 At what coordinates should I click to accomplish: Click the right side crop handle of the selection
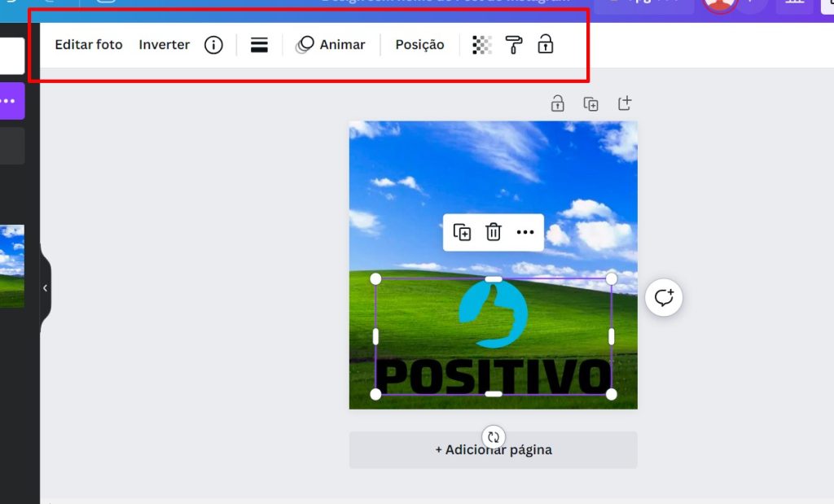click(x=612, y=336)
